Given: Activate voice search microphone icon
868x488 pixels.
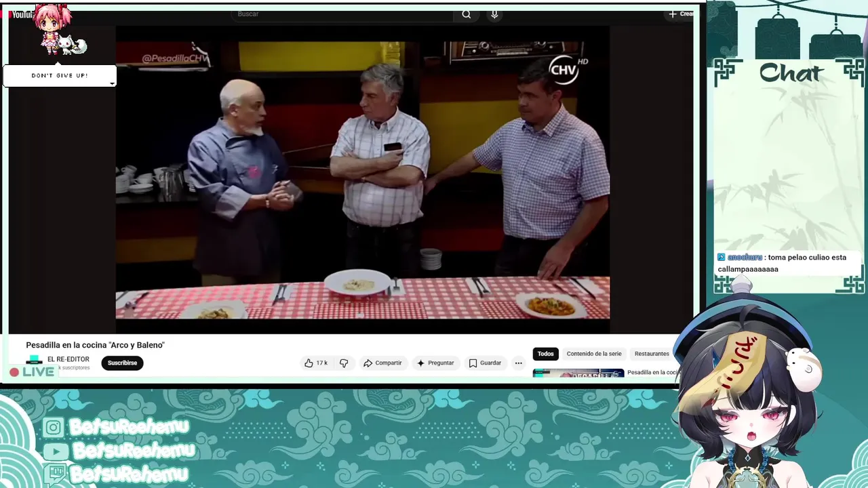Looking at the screenshot, I should (494, 14).
